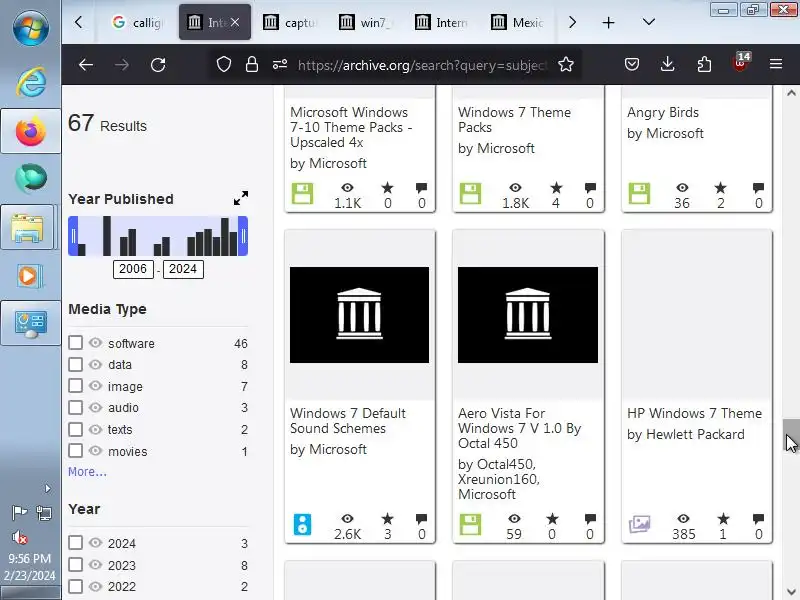The width and height of the screenshot is (800, 600).
Task: Click left handle of year range slider
Action: pos(73,236)
